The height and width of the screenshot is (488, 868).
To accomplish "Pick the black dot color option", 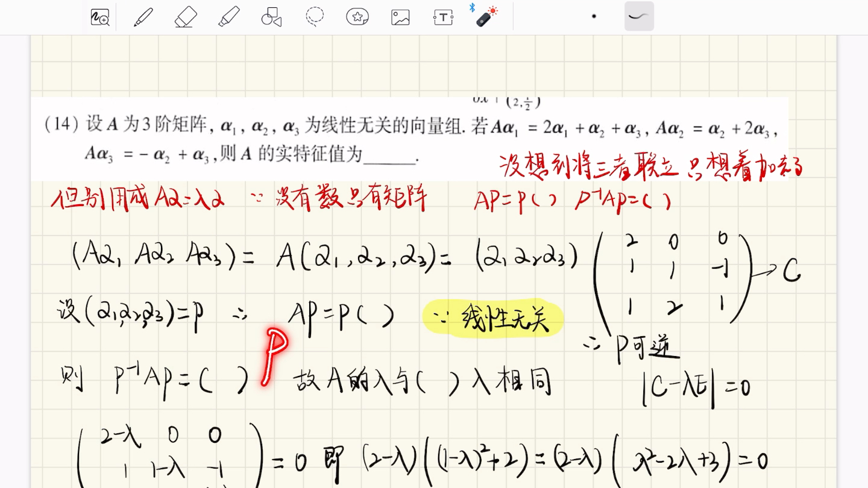I will [594, 16].
